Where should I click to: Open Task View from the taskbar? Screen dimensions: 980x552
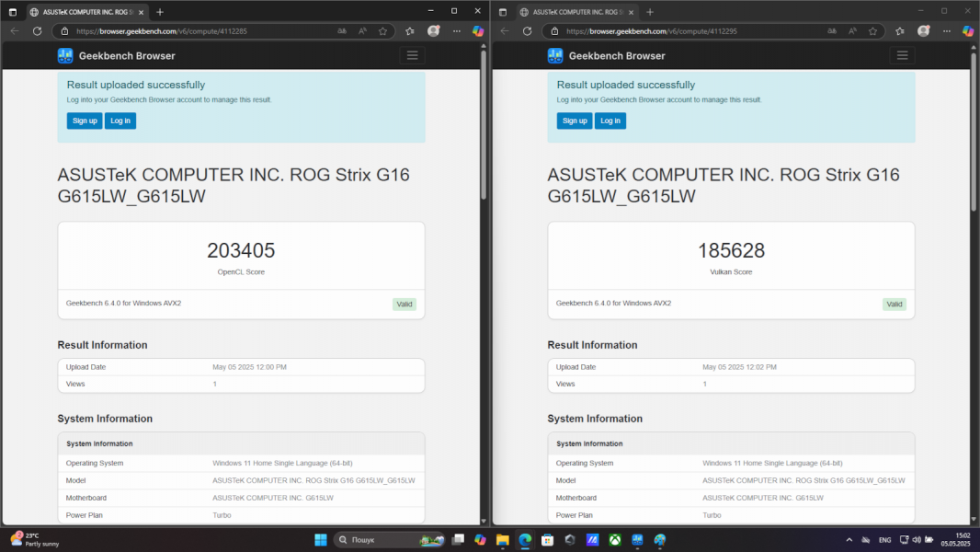click(x=458, y=540)
